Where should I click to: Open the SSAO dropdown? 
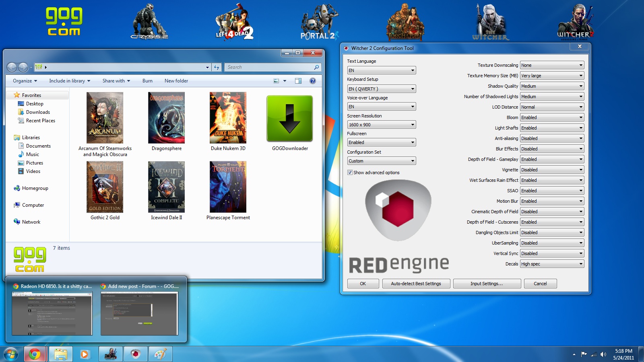pos(552,191)
